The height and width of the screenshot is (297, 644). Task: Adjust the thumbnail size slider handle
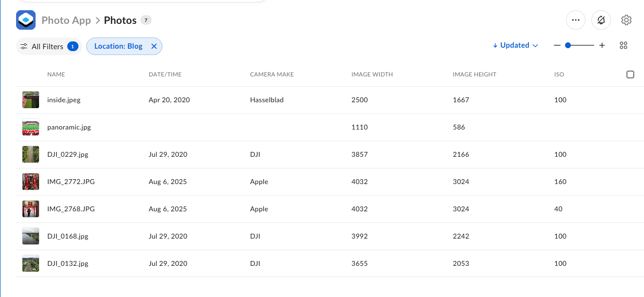[x=568, y=45]
